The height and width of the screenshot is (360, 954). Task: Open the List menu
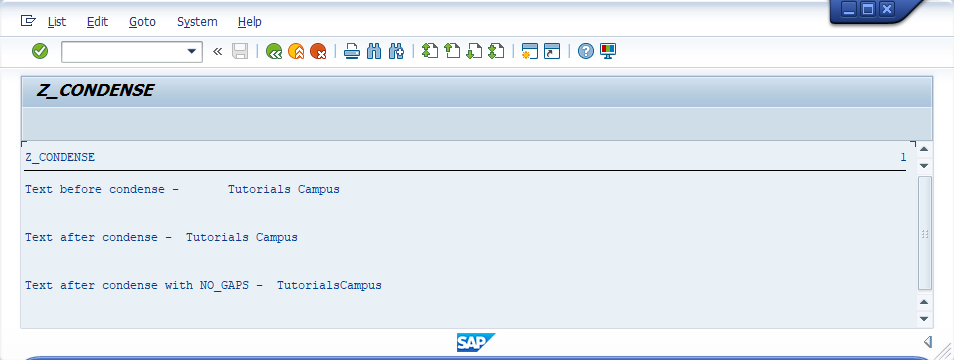pyautogui.click(x=57, y=22)
